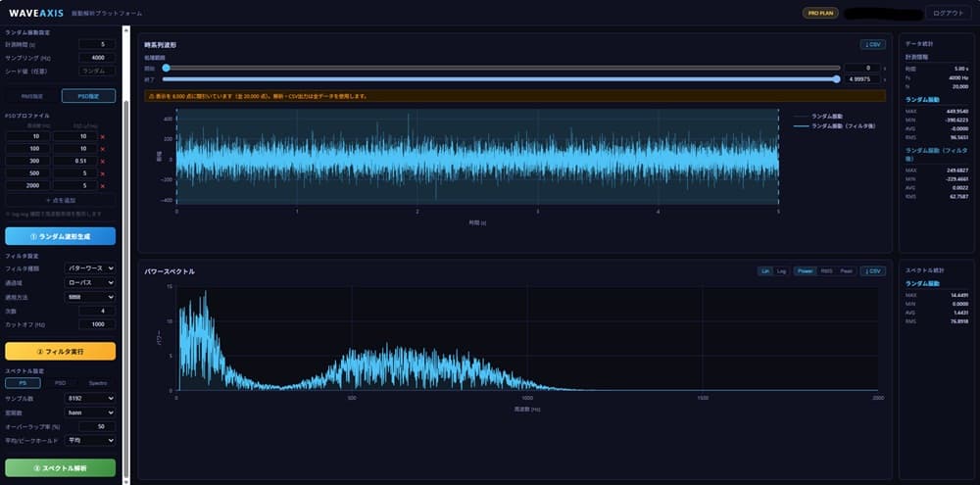
Task: Click the frequency field showing 500
Action: pos(28,173)
